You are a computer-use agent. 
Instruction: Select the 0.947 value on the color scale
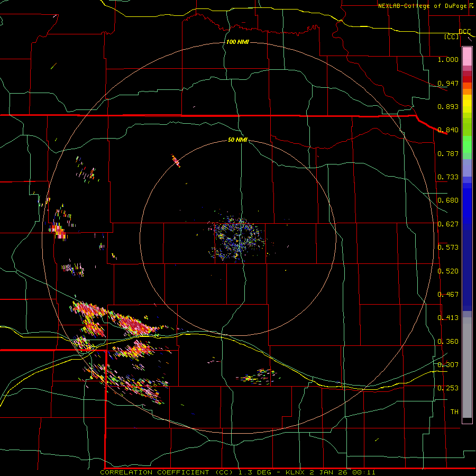pos(448,83)
